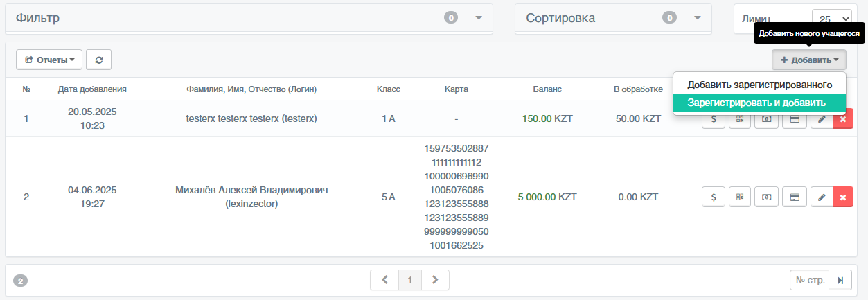The image size is (868, 300).
Task: Click the 0.00 KZT processing amount
Action: point(638,197)
